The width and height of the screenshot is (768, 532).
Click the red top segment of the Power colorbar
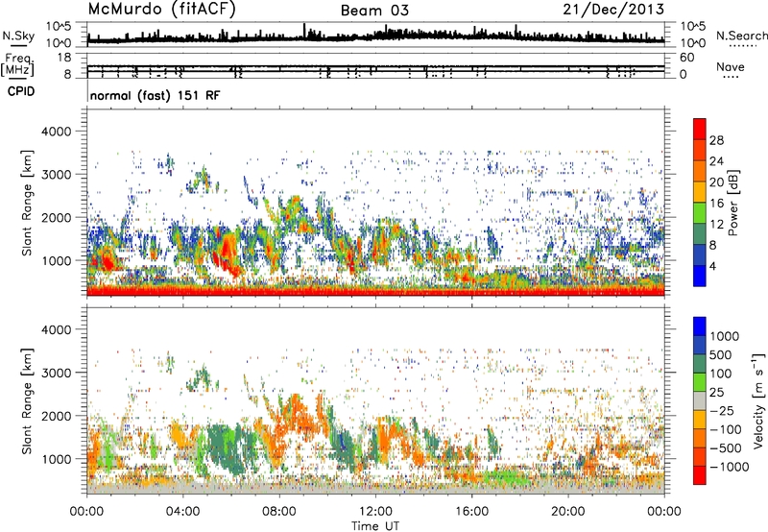tap(700, 130)
